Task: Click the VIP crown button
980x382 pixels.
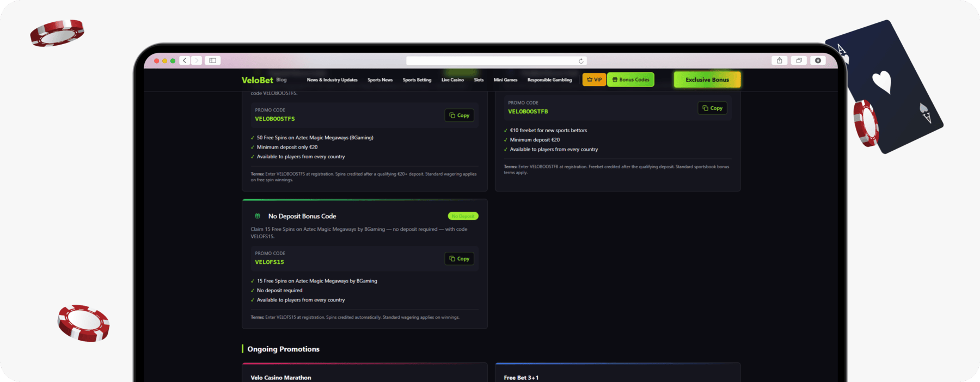Action: (x=594, y=79)
